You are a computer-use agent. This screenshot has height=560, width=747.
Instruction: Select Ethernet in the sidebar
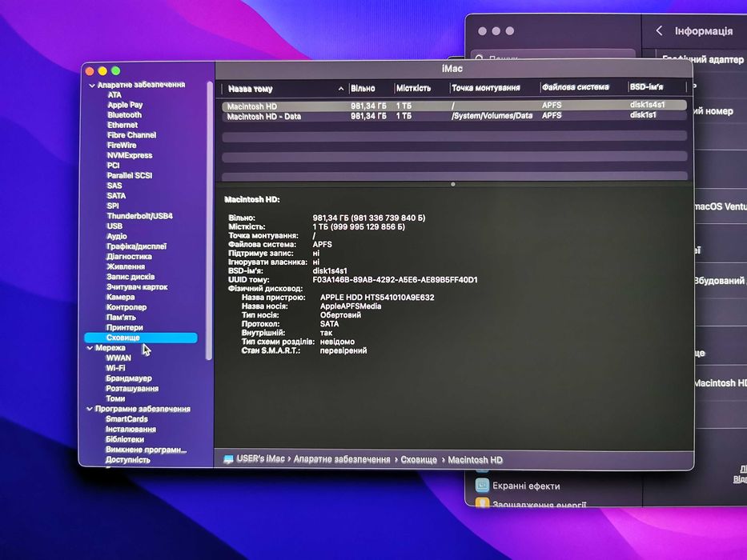(x=122, y=125)
